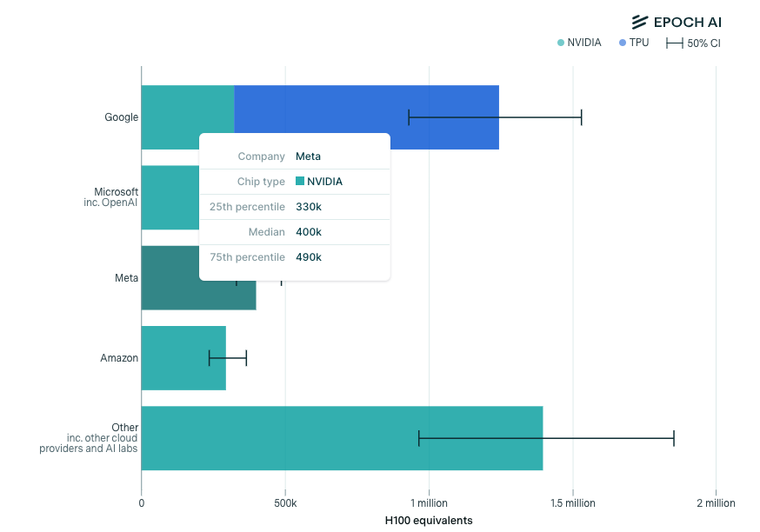760x532 pixels.
Task: Click the 0 tick label on x-axis
Action: pos(142,503)
